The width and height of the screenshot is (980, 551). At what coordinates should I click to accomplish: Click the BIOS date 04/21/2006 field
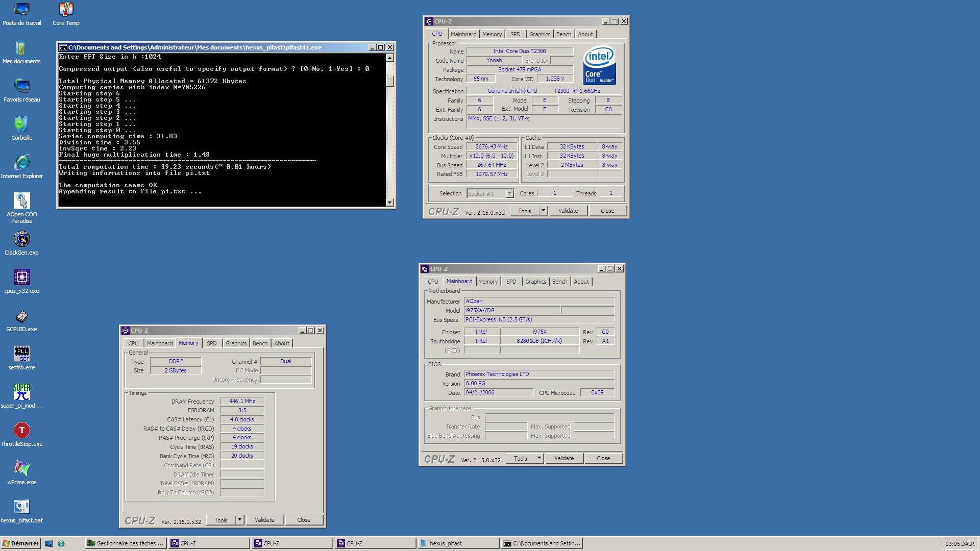click(x=498, y=392)
